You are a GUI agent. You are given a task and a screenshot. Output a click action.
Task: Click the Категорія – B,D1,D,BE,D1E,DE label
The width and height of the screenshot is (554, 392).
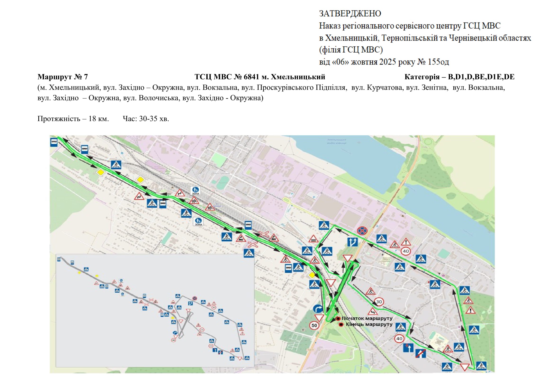tap(459, 77)
